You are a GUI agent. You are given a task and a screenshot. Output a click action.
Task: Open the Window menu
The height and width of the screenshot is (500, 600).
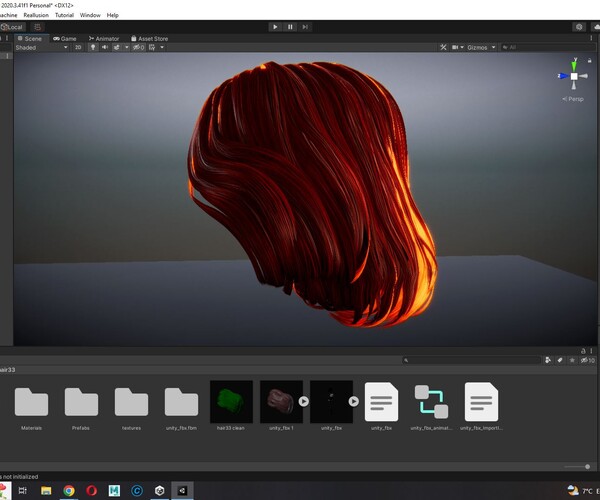coord(90,15)
